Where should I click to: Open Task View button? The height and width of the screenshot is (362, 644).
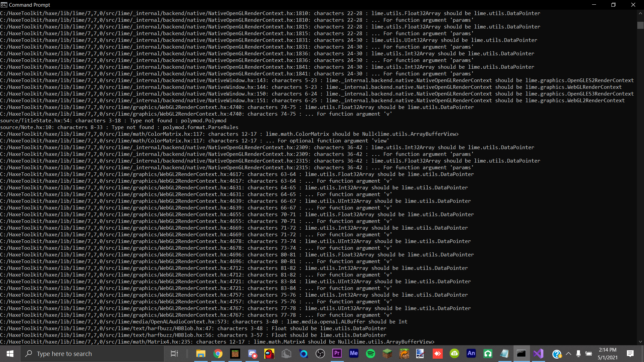click(174, 354)
